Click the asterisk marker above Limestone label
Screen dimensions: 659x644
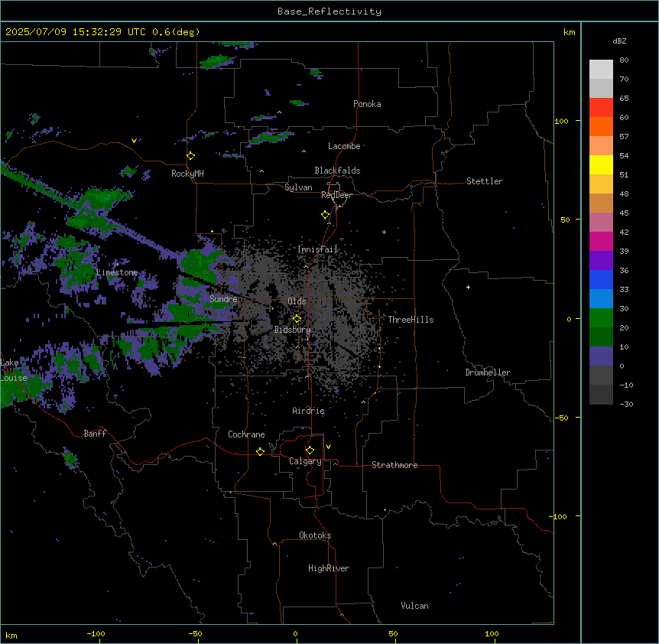(118, 264)
